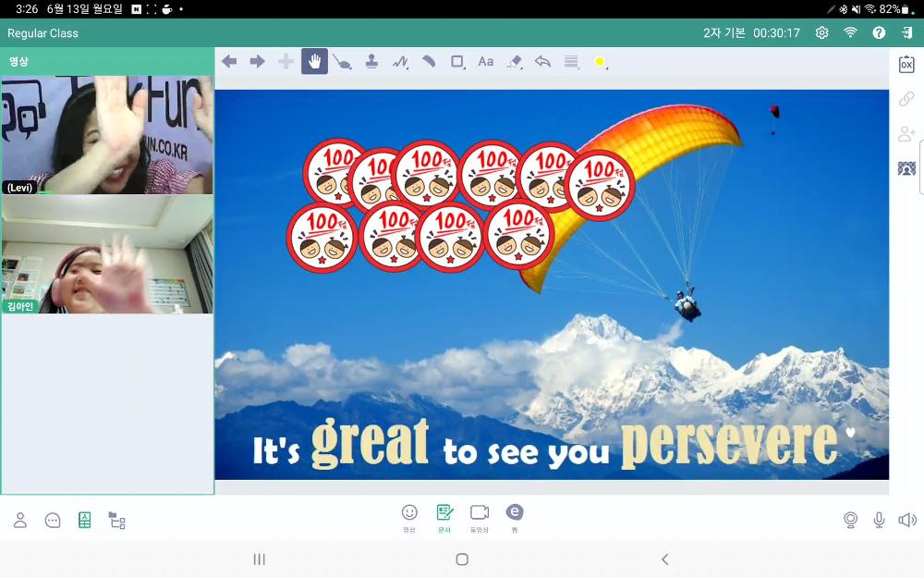The image size is (924, 578).
Task: Switch to the 동영상 video tab
Action: click(479, 516)
